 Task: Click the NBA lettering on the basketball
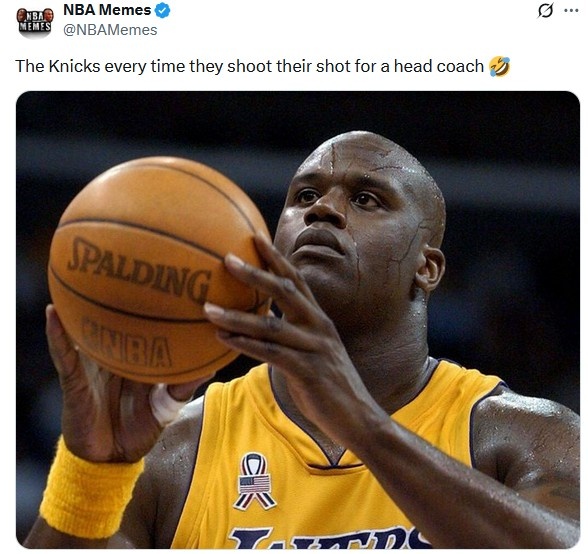pos(127,342)
